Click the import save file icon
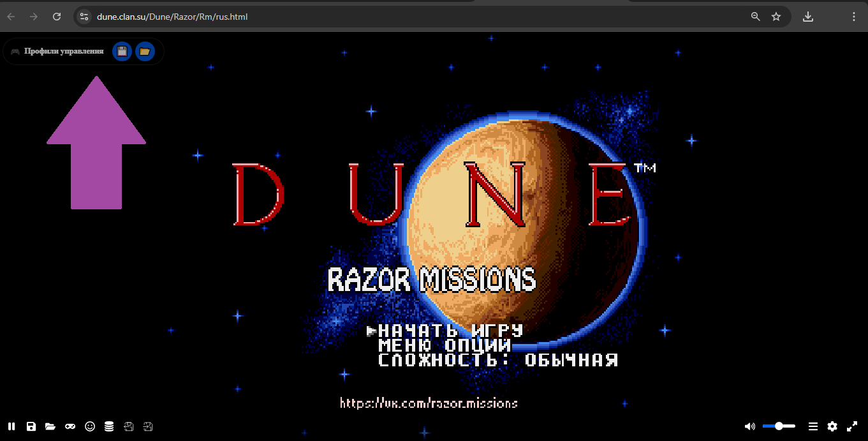Screen dimensions: 868x441 (x=149, y=426)
